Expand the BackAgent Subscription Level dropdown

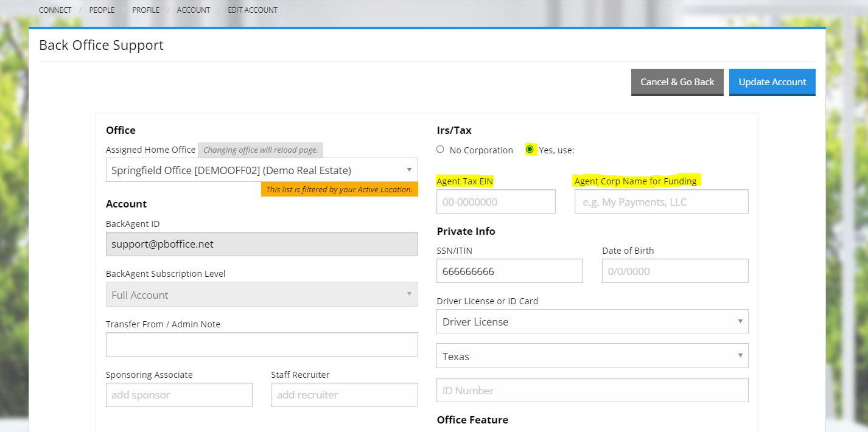click(x=262, y=294)
